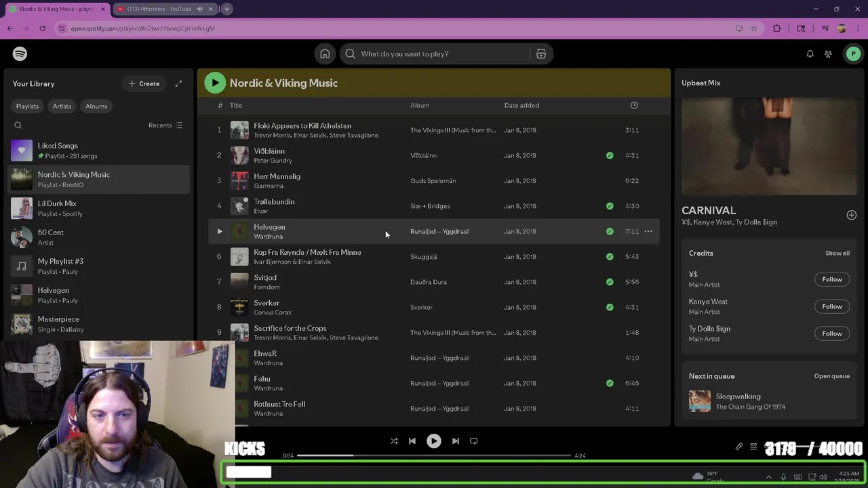Open the queue icon in player bar

753,447
